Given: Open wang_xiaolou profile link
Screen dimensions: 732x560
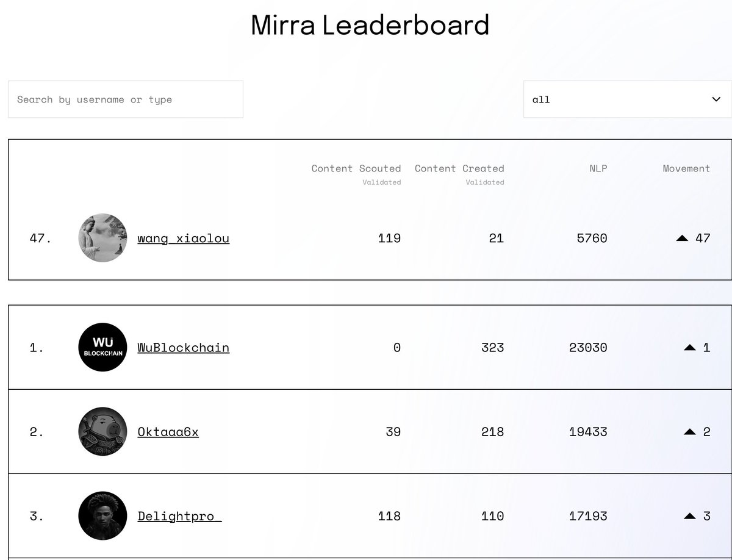Looking at the screenshot, I should [x=183, y=238].
